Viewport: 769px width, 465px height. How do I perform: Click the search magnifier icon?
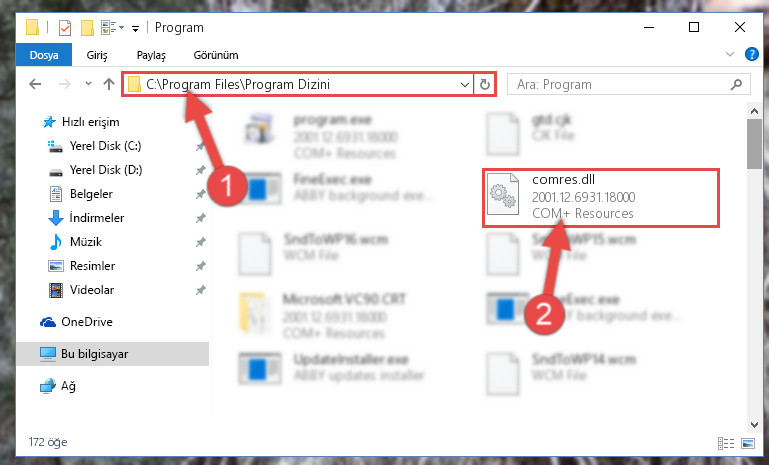pos(736,85)
